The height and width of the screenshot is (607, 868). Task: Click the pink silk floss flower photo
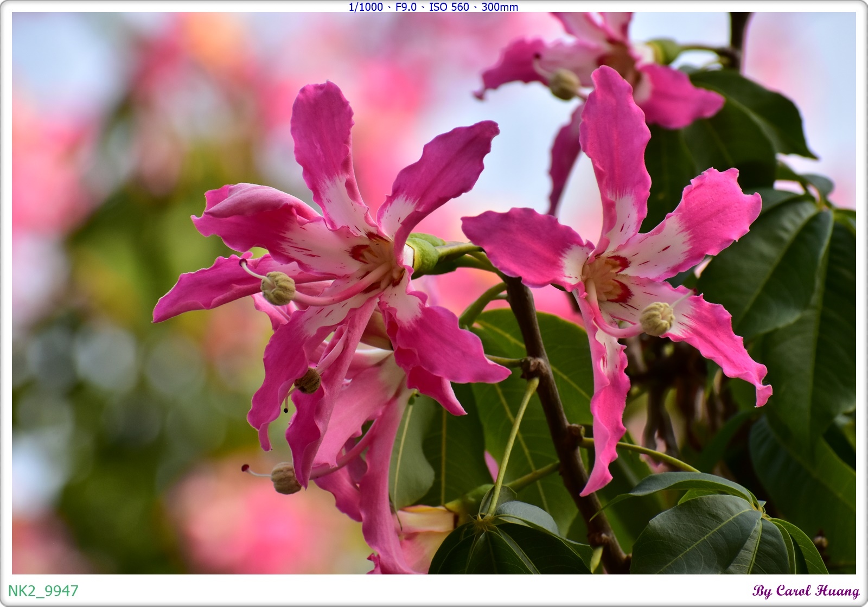click(434, 293)
